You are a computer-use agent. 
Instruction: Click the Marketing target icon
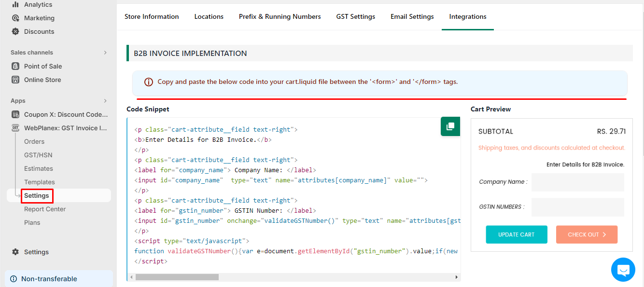click(x=15, y=18)
